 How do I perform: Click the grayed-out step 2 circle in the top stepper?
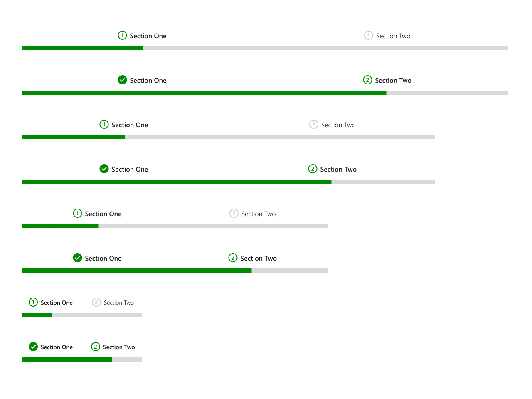(369, 35)
